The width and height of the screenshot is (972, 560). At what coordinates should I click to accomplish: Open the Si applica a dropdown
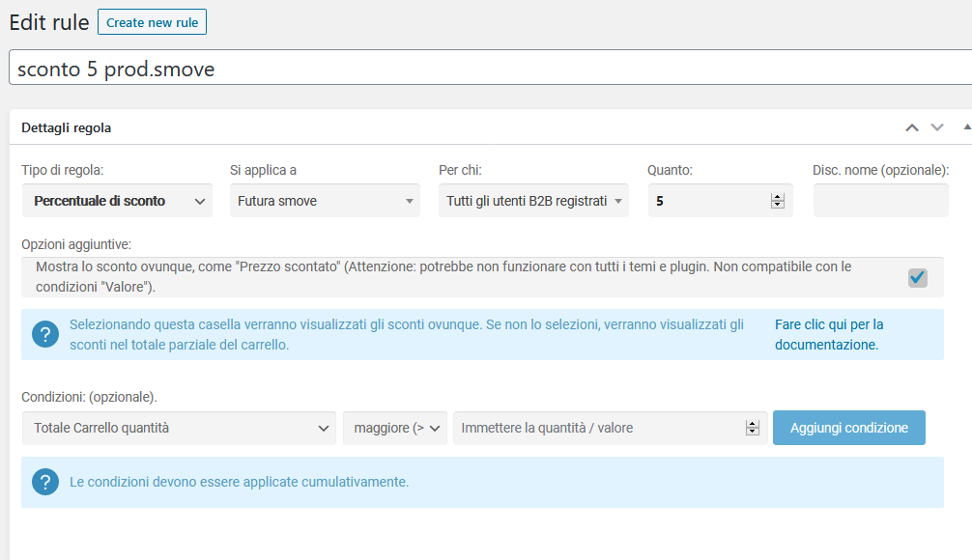(325, 201)
